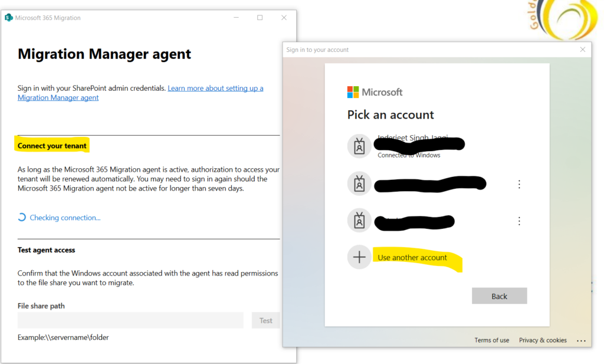
Task: Maximize the Microsoft 365 Migration window
Action: 260,18
